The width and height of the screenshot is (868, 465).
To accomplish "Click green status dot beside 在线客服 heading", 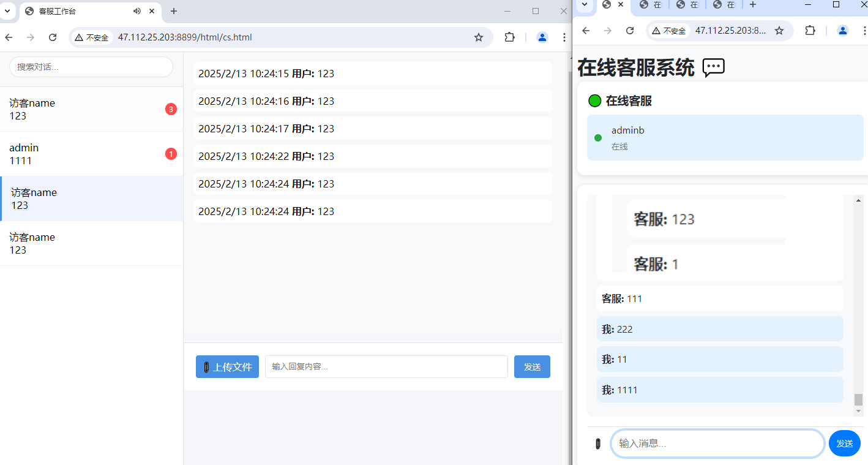I will point(594,101).
